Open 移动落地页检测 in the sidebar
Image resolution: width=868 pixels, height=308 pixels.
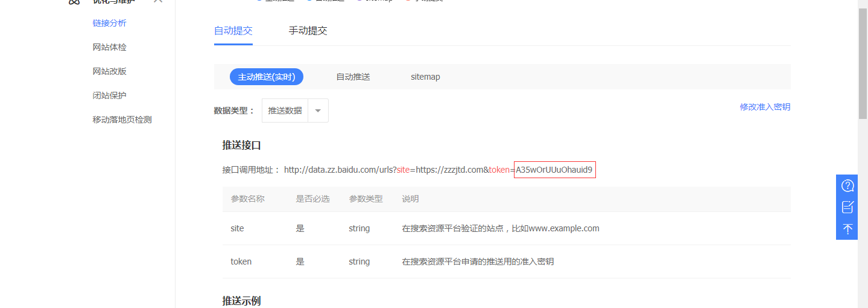point(122,120)
